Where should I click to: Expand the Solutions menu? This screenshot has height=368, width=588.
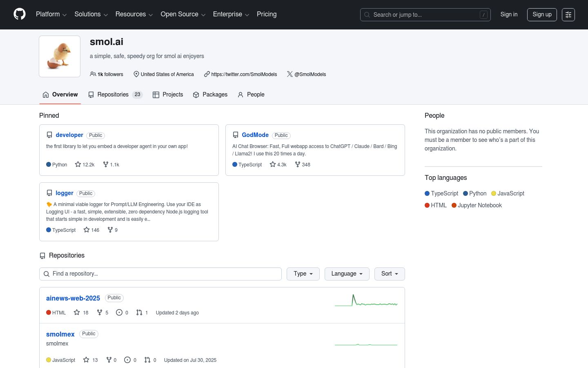pyautogui.click(x=91, y=14)
